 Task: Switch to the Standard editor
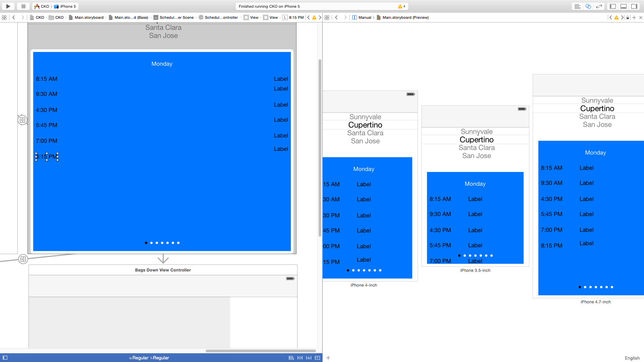click(577, 6)
